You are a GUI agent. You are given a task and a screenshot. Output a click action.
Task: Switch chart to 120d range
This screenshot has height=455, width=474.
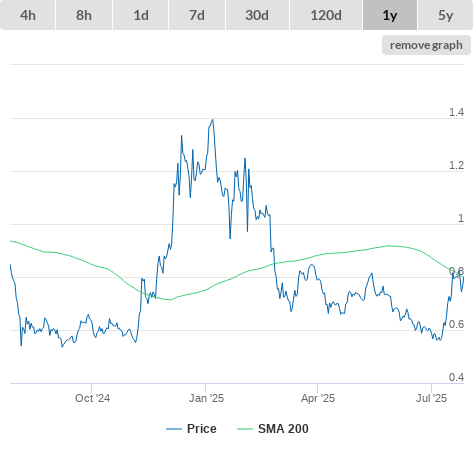point(326,15)
